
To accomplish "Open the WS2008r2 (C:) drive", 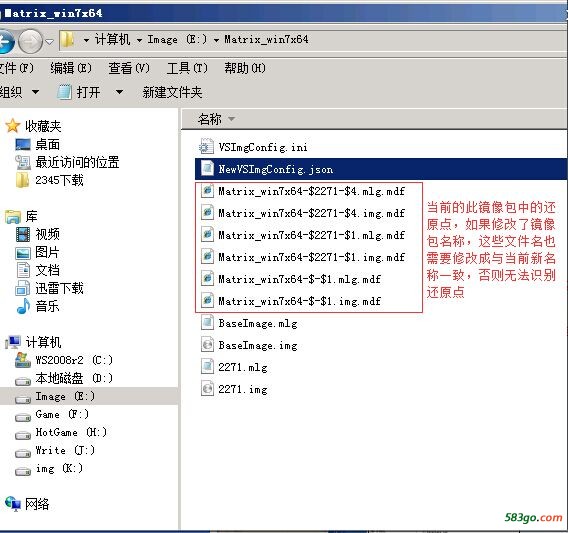I will (64, 360).
